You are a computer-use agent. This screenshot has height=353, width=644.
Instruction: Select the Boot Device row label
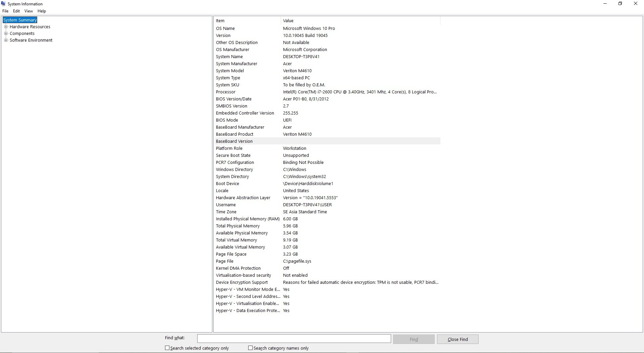[227, 184]
